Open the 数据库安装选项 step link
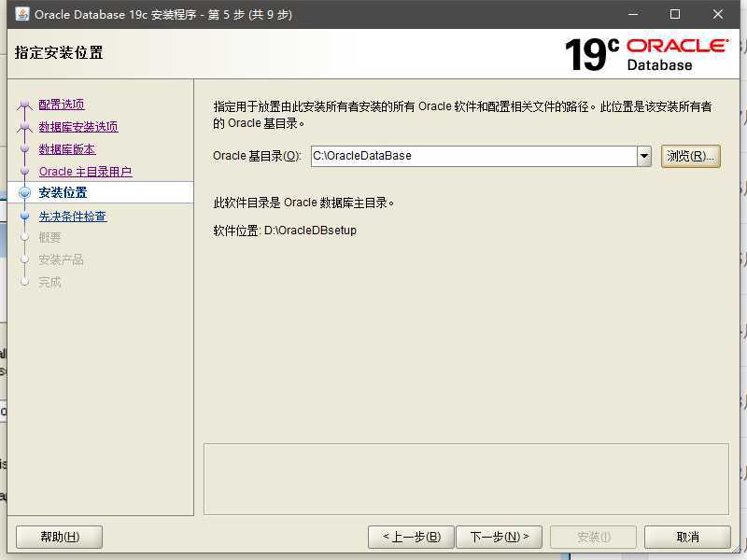 pyautogui.click(x=78, y=127)
